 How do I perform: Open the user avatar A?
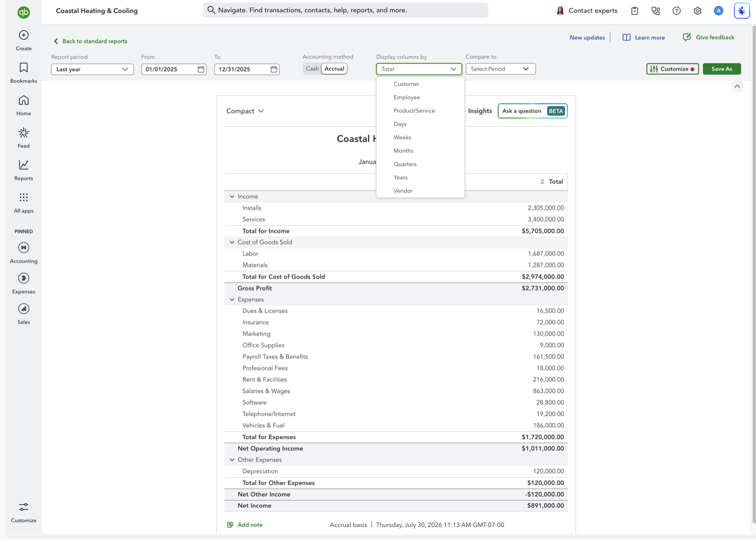click(719, 11)
